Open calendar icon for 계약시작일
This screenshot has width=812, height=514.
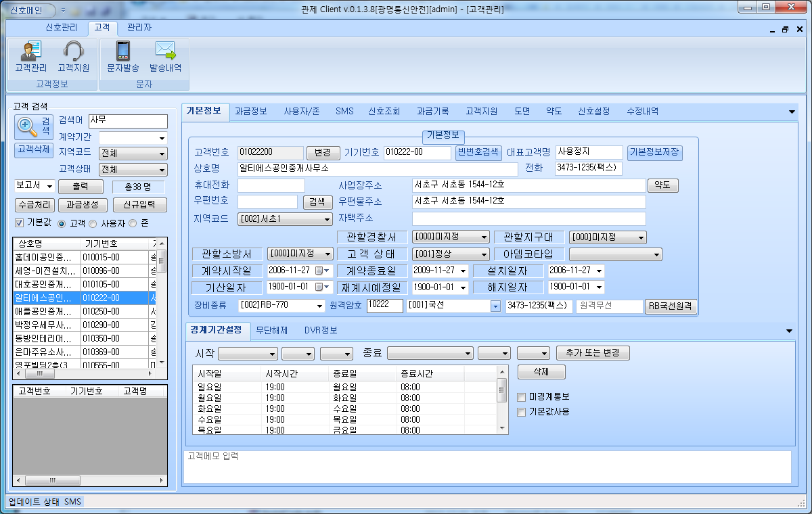[x=319, y=271]
